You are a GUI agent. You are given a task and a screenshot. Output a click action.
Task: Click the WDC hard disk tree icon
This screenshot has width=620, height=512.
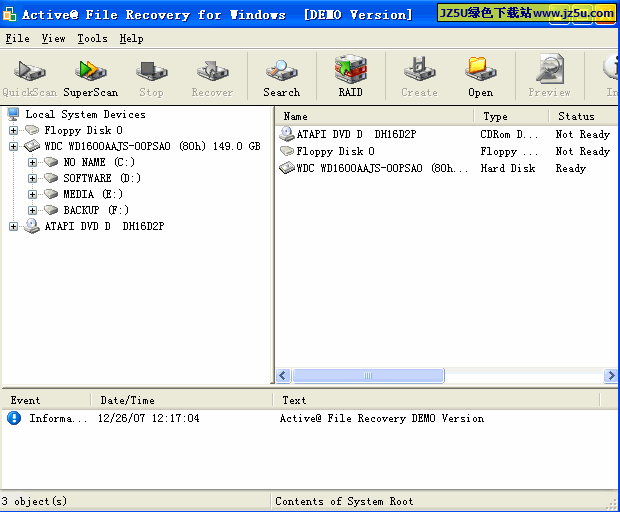pos(32,146)
